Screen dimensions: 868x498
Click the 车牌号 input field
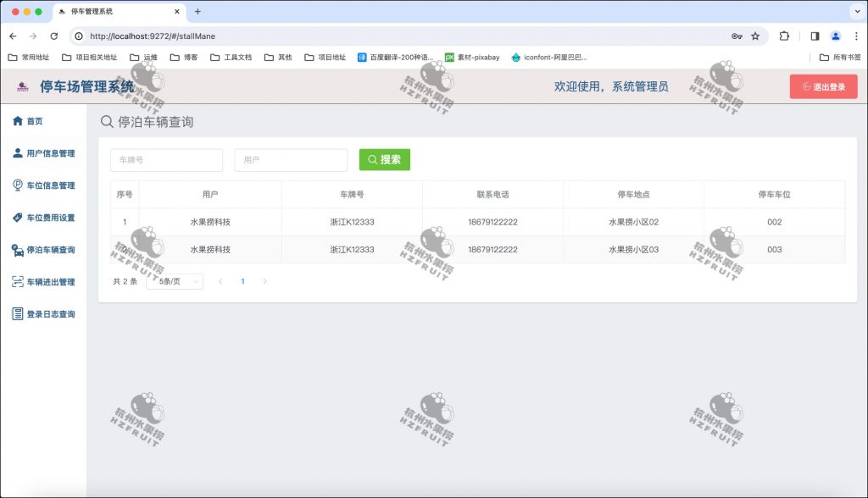tap(166, 159)
